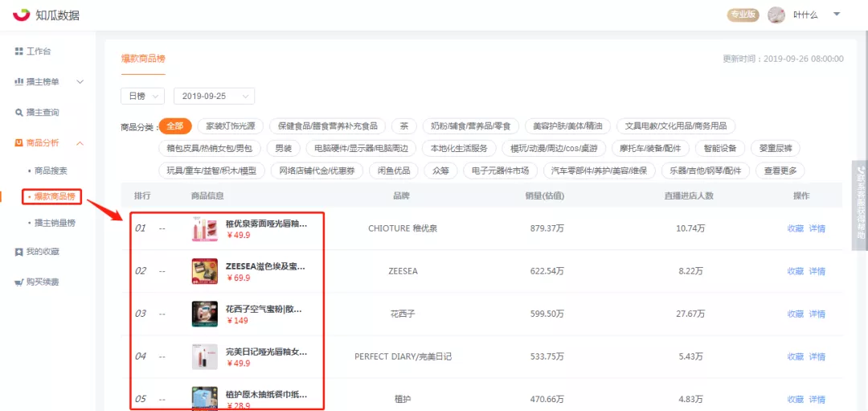Click 详情 for the PERFECT DIARY row
The height and width of the screenshot is (411, 868).
click(x=817, y=356)
